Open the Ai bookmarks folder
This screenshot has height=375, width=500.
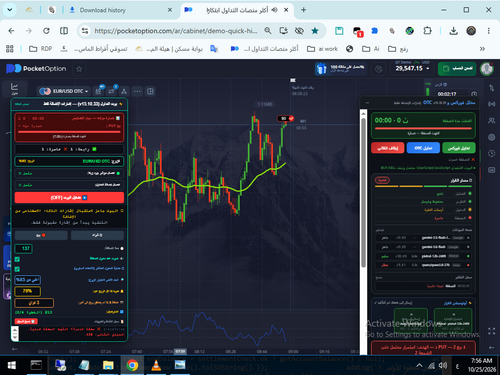click(x=371, y=49)
